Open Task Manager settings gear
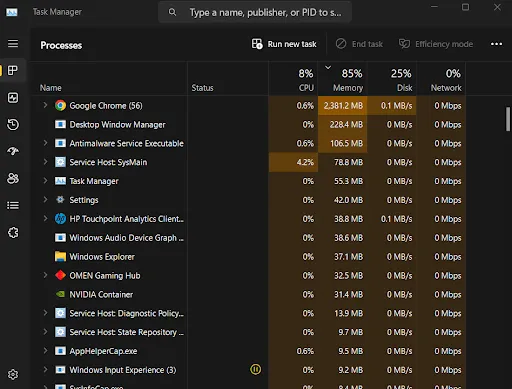The height and width of the screenshot is (389, 512). pyautogui.click(x=13, y=374)
